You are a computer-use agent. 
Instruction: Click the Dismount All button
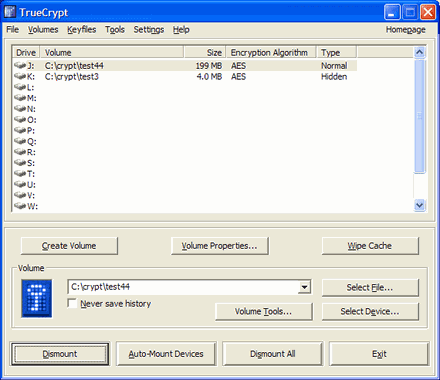coord(273,354)
